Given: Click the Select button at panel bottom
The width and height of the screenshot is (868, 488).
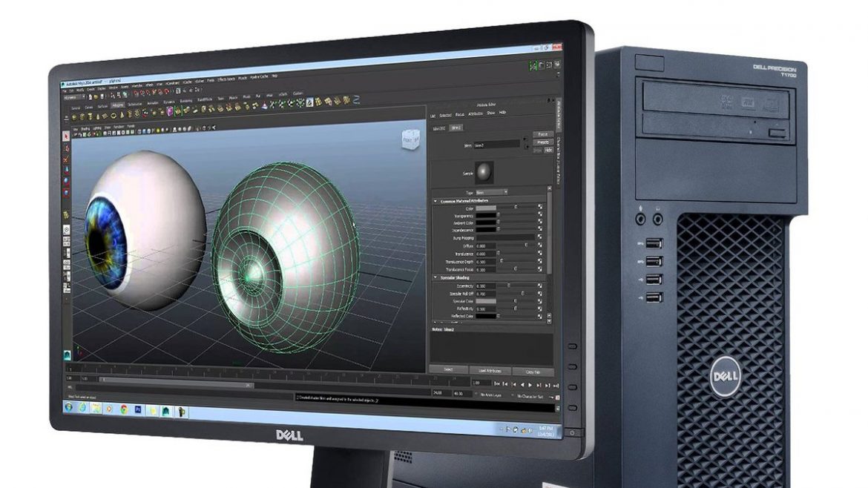Looking at the screenshot, I should tap(448, 369).
